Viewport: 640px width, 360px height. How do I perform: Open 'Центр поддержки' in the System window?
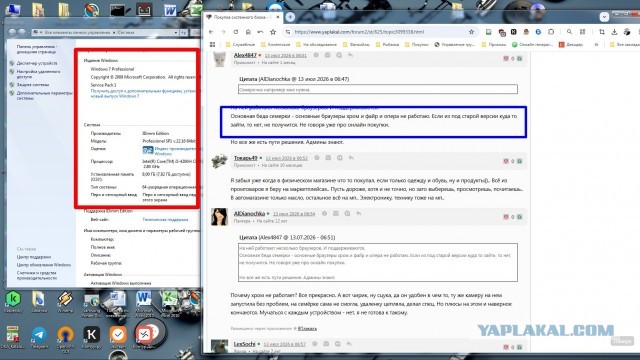pos(34,257)
